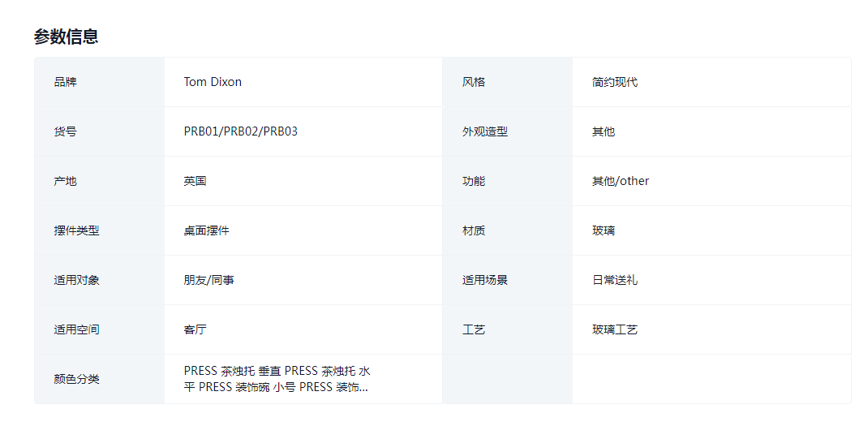868x426 pixels.
Task: Click the 朋友/同事 value
Action: coord(209,280)
